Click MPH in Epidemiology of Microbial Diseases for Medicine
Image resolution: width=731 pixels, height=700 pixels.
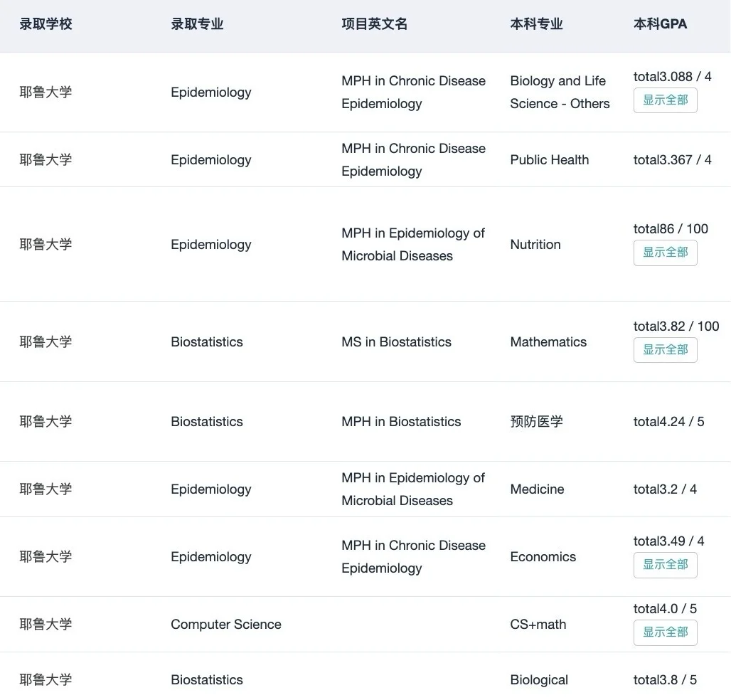(x=413, y=489)
